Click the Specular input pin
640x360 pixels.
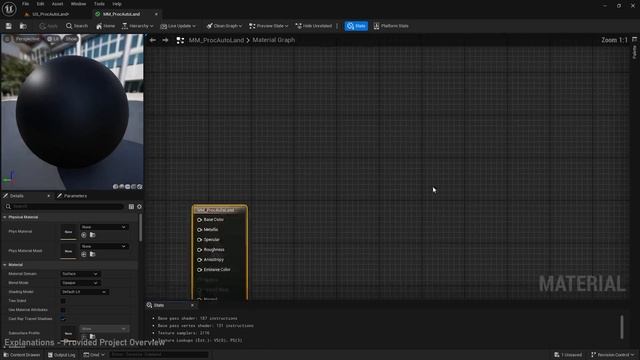coord(200,240)
